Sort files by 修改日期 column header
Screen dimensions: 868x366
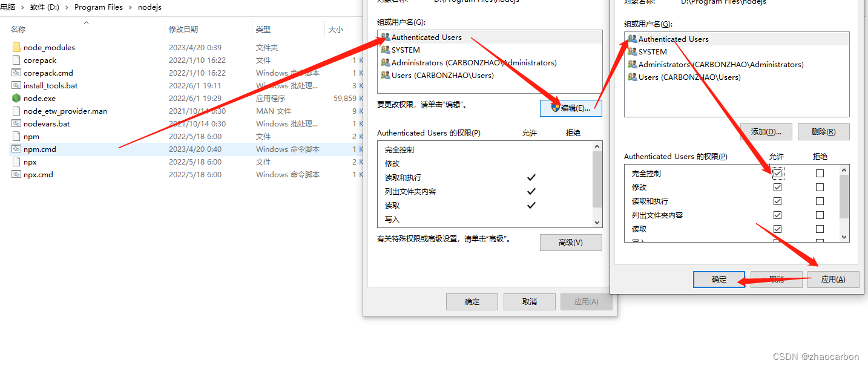[x=183, y=29]
